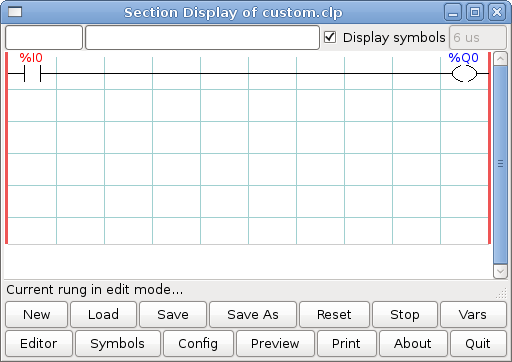512x362 pixels.
Task: Click the vertical scrollbar thumb
Action: (500, 164)
